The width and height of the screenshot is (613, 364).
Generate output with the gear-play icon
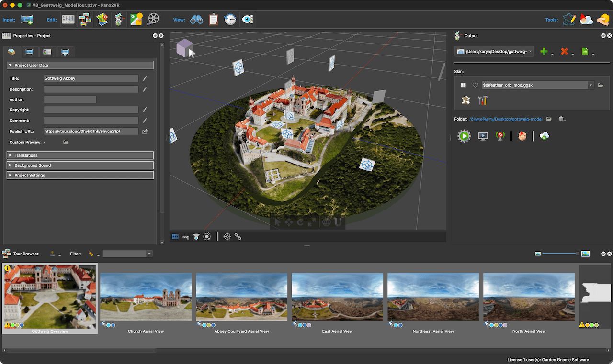pyautogui.click(x=464, y=136)
